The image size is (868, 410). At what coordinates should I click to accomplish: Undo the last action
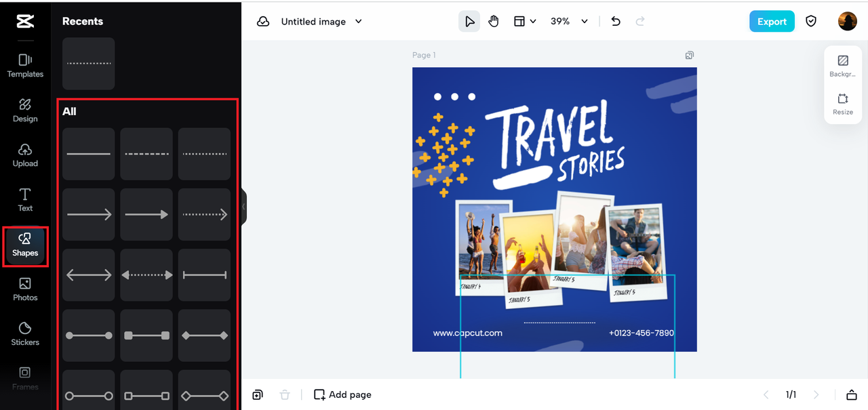(616, 22)
